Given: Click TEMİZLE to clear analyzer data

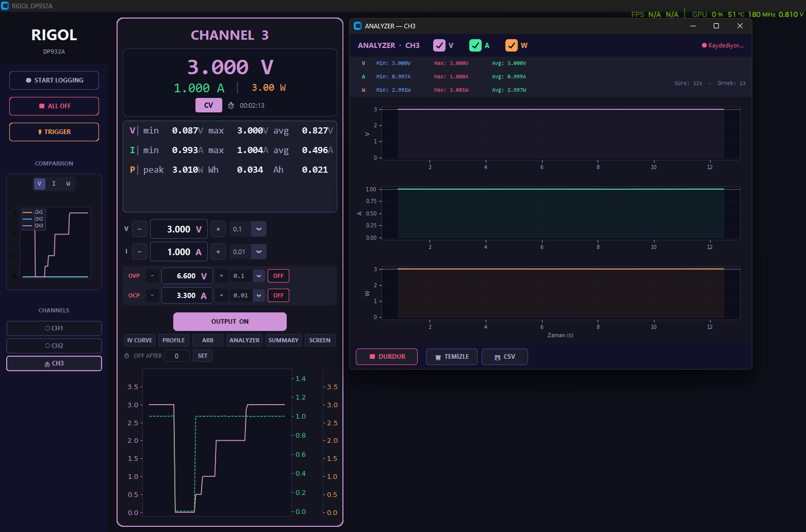Looking at the screenshot, I should point(452,357).
